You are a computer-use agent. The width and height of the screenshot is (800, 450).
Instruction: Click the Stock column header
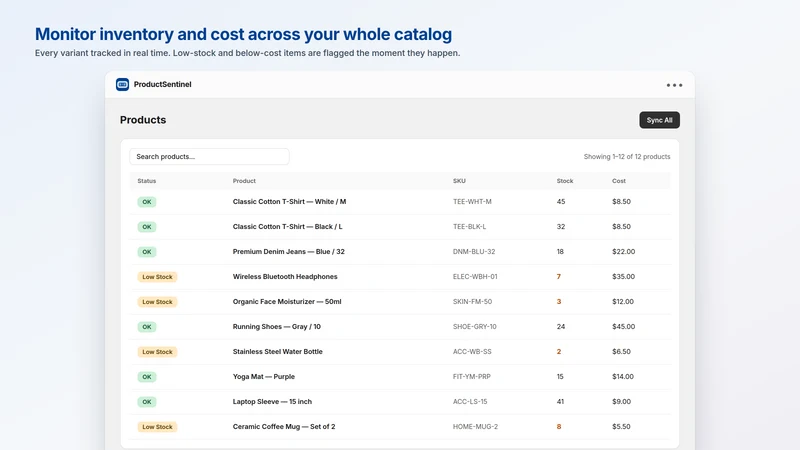coord(565,181)
